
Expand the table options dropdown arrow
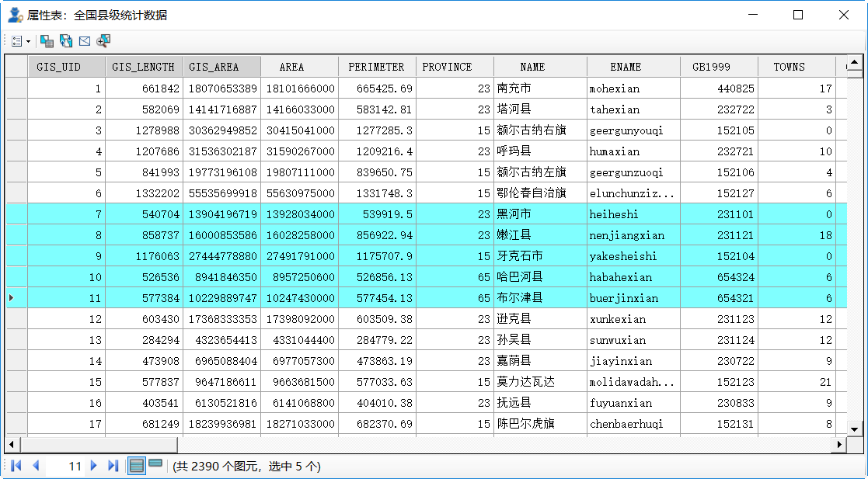coord(28,41)
